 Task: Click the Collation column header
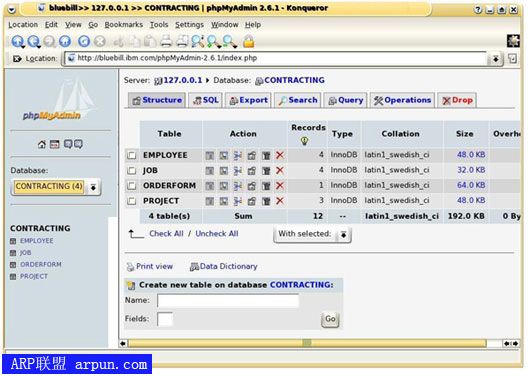coord(401,134)
